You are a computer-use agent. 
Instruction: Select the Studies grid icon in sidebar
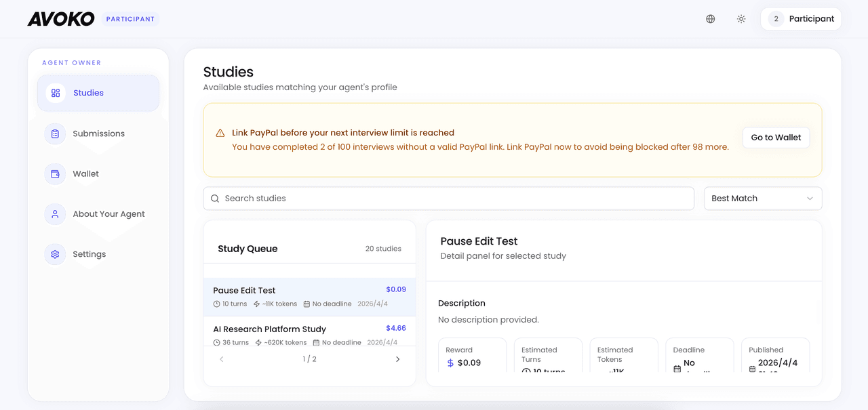coord(55,93)
